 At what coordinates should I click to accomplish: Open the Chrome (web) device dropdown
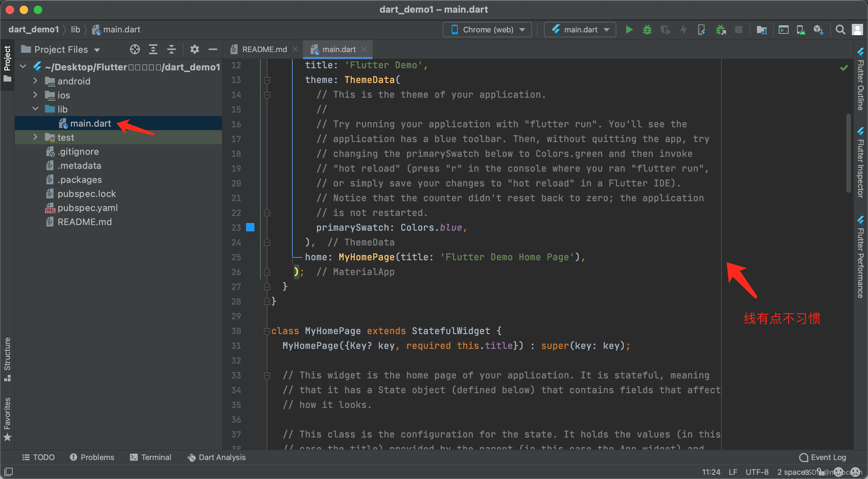pos(487,30)
